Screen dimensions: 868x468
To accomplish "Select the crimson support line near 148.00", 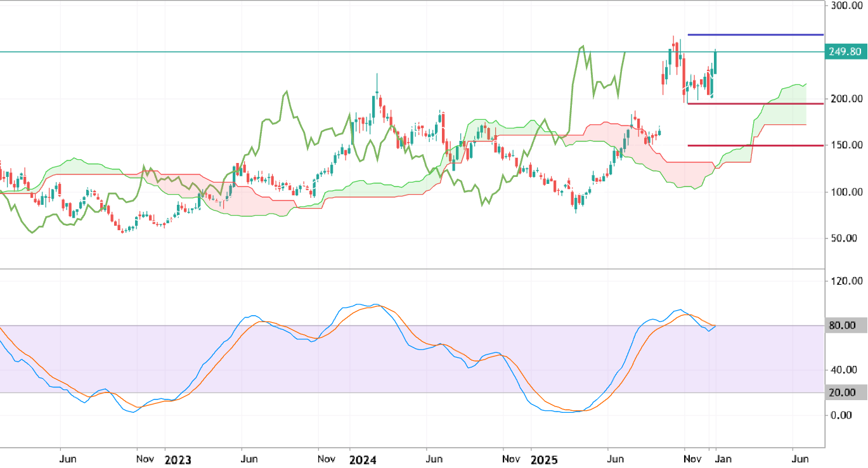I will click(755, 146).
